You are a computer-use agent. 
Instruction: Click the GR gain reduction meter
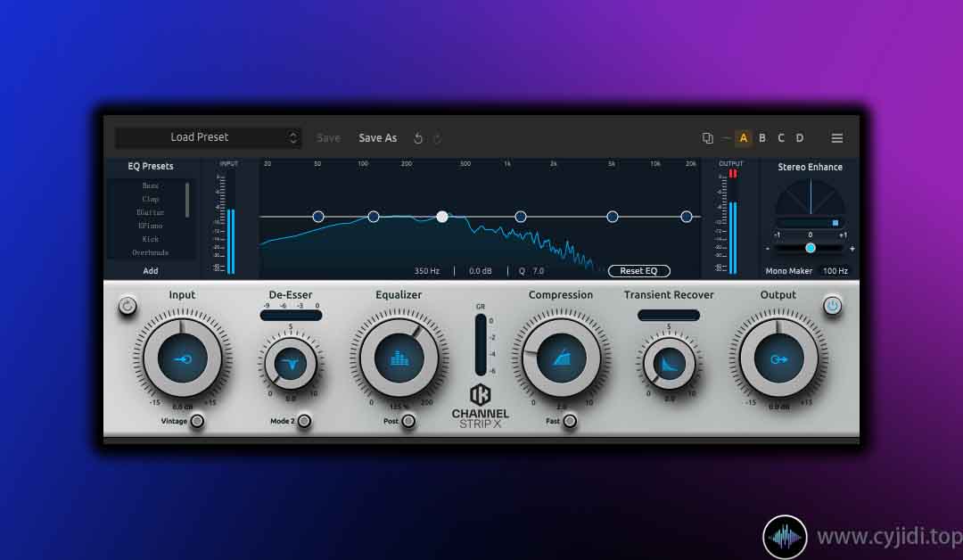pyautogui.click(x=481, y=345)
